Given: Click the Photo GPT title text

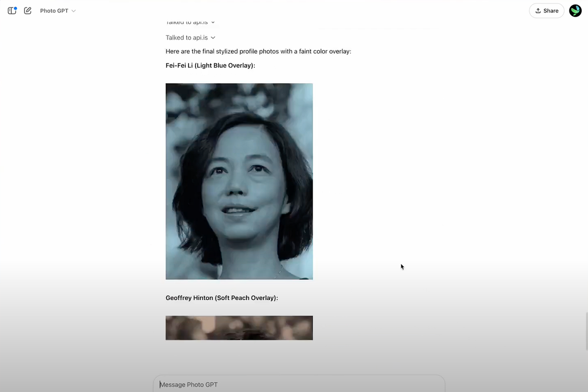Looking at the screenshot, I should (54, 11).
